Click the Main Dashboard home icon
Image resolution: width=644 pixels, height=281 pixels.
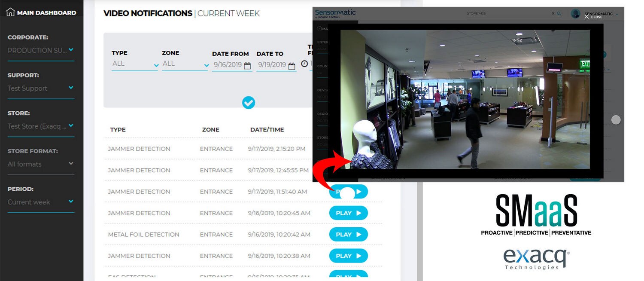pos(11,12)
